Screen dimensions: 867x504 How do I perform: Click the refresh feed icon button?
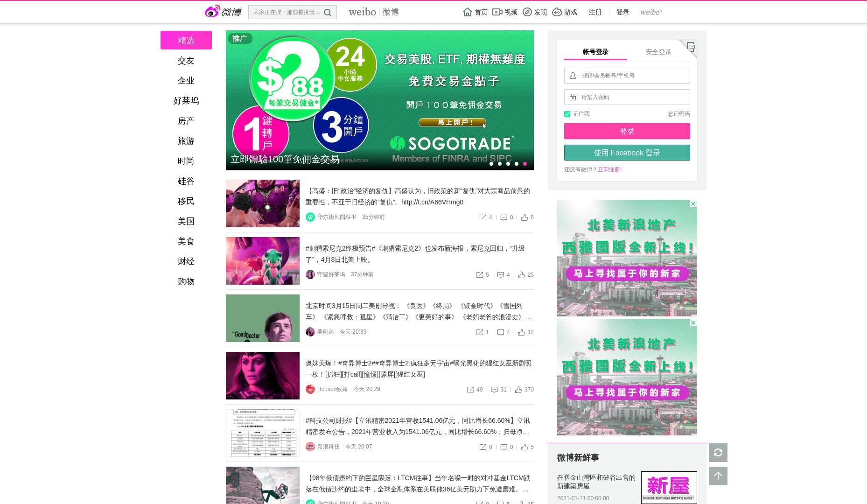pyautogui.click(x=718, y=453)
